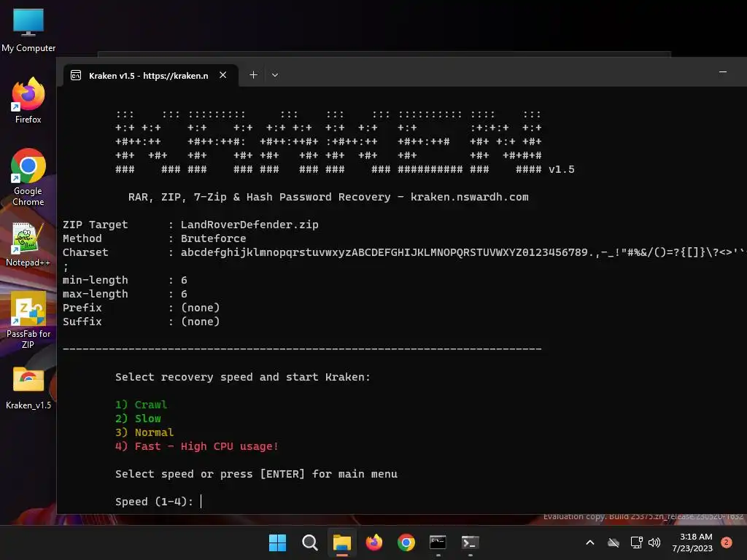Click the '3) Normal' speed option text
747x560 pixels.
[144, 432]
